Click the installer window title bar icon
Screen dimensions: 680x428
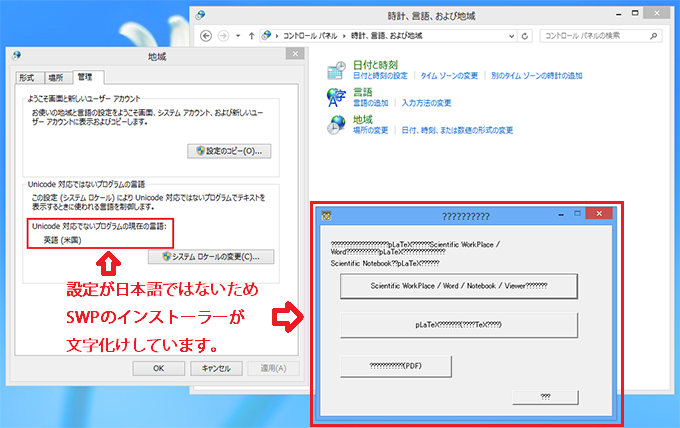326,216
